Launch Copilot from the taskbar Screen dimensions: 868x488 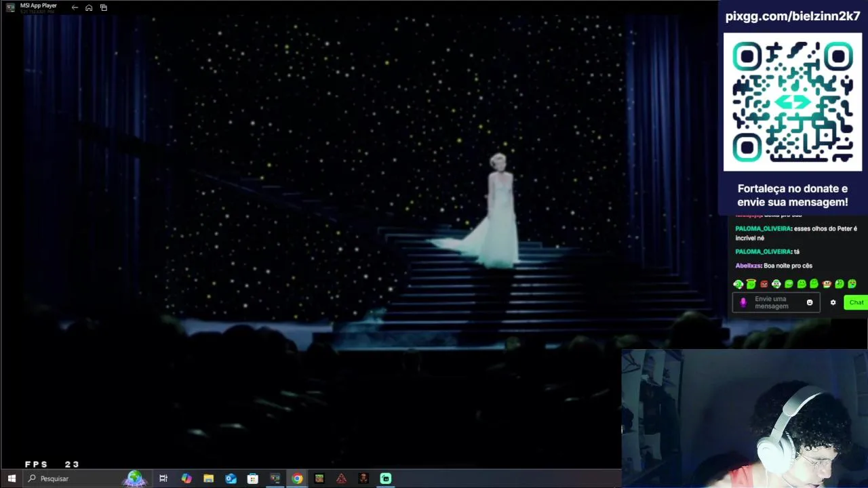point(186,479)
